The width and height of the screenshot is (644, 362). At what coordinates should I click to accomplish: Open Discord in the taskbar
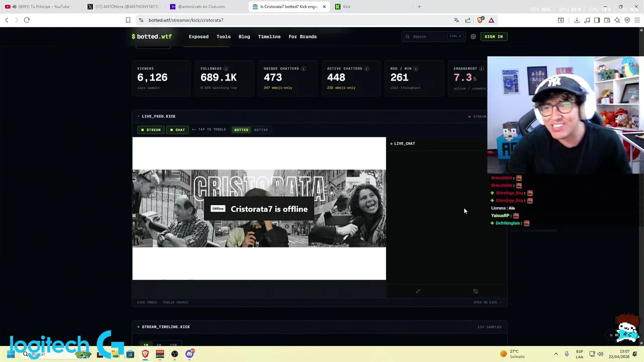point(189,354)
